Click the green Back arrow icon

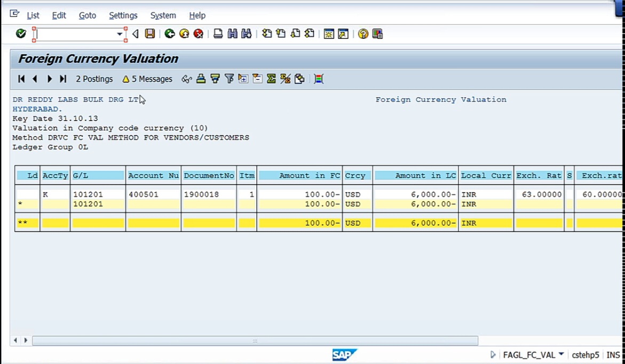click(170, 34)
